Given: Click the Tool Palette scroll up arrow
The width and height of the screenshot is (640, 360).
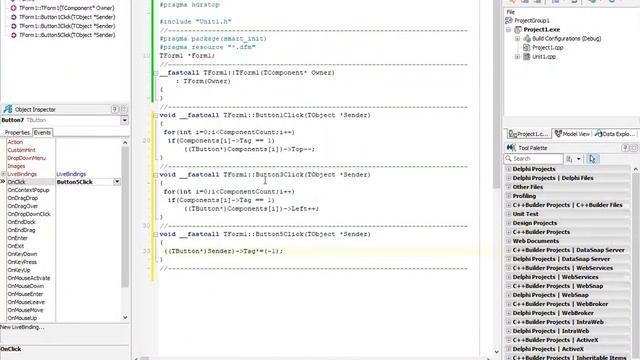Looking at the screenshot, I should [x=636, y=169].
